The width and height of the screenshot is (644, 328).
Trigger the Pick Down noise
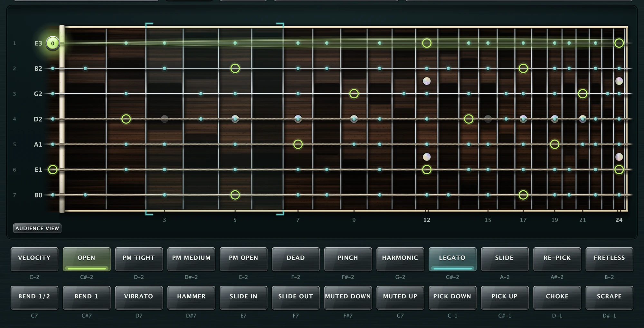[x=452, y=298]
